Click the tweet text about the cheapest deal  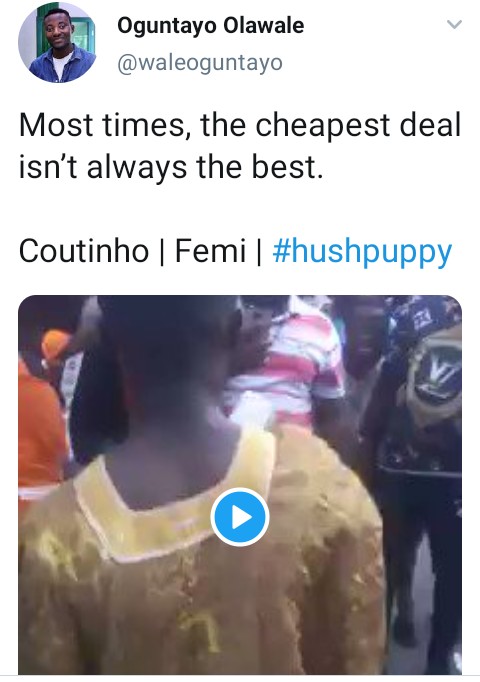coord(240,146)
